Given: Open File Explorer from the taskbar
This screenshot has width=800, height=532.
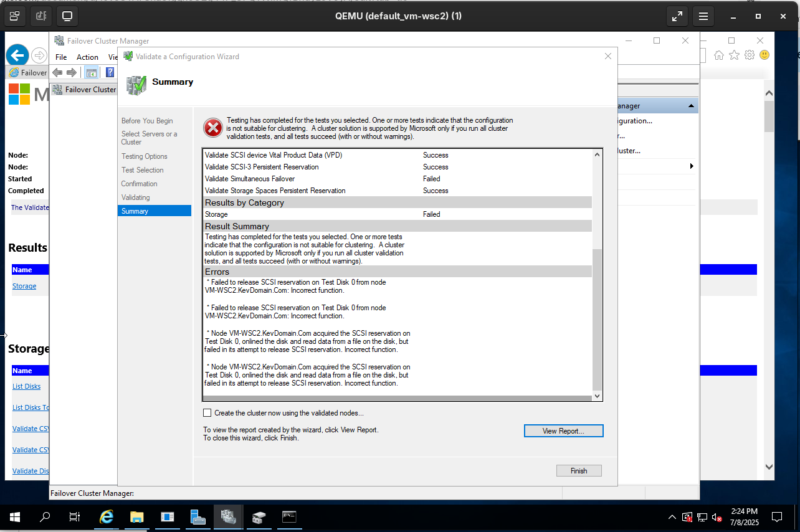Looking at the screenshot, I should pyautogui.click(x=137, y=517).
